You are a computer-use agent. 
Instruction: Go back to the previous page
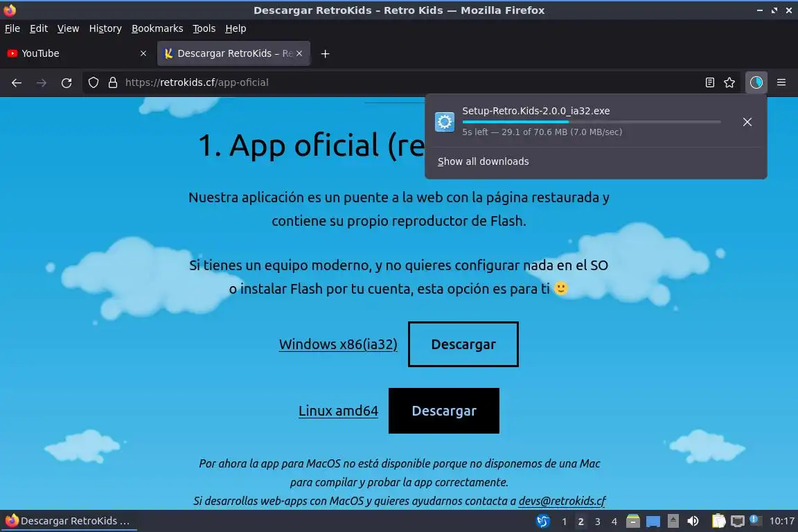(17, 82)
